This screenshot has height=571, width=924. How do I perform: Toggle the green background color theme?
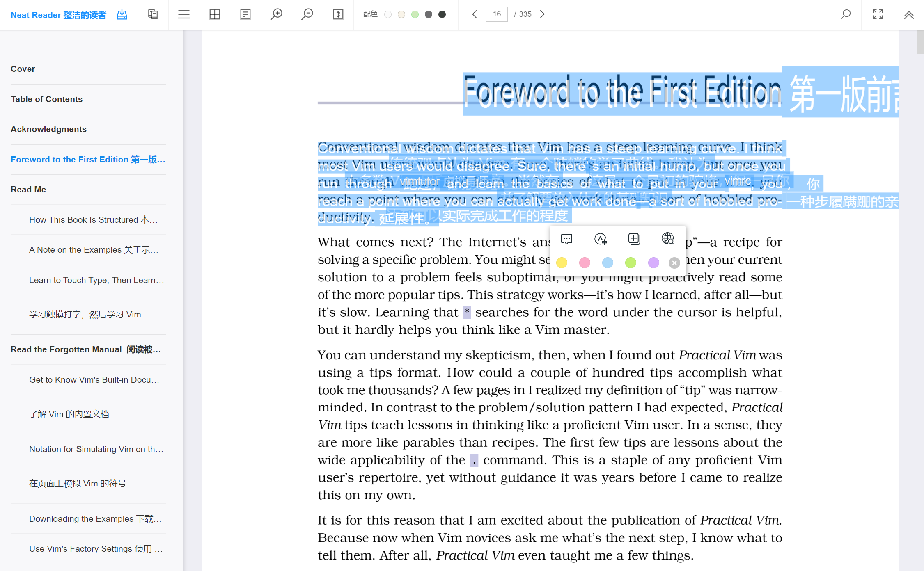click(x=415, y=14)
